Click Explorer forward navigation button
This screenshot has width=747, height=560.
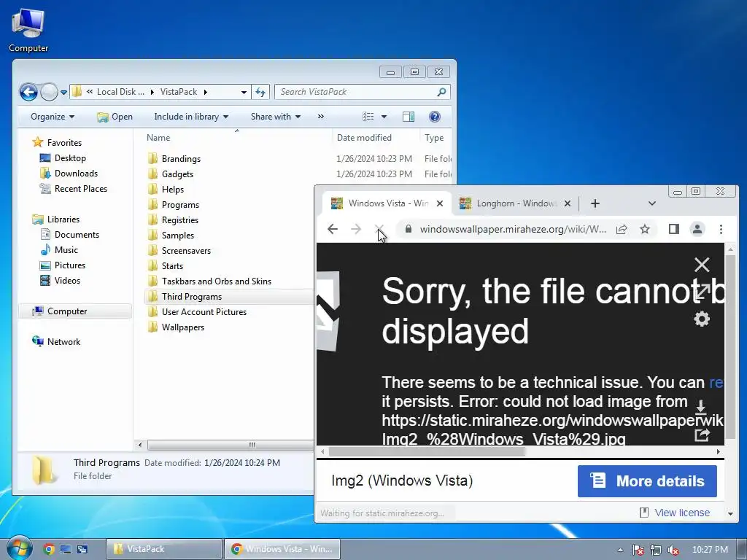pyautogui.click(x=49, y=92)
